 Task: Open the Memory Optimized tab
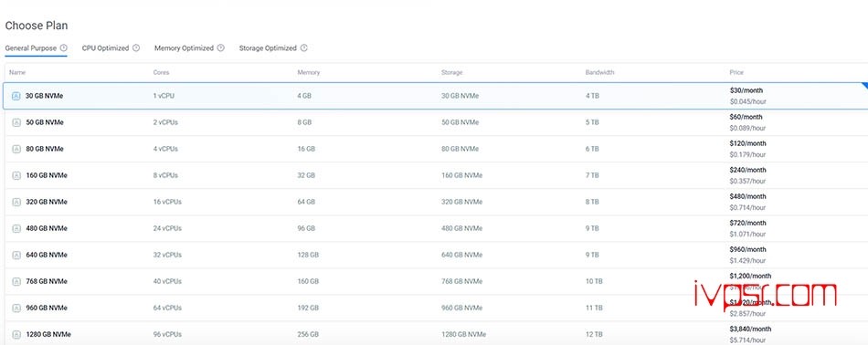[184, 48]
